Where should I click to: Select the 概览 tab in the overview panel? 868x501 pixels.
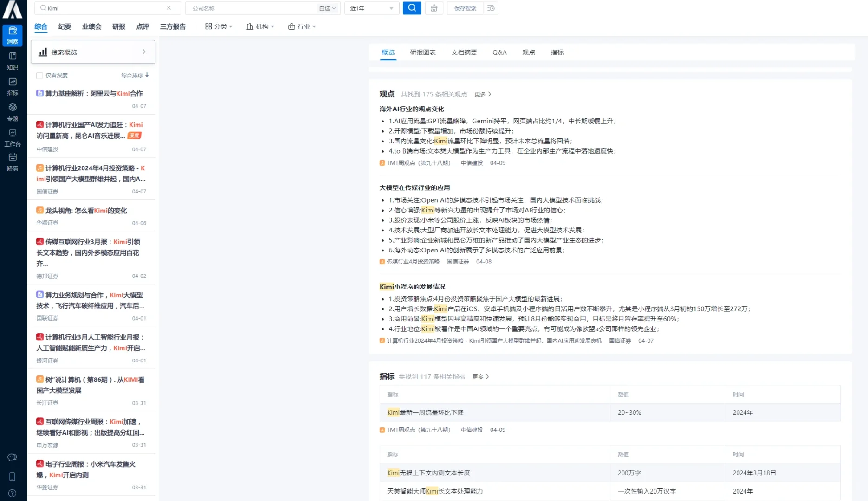coord(388,52)
